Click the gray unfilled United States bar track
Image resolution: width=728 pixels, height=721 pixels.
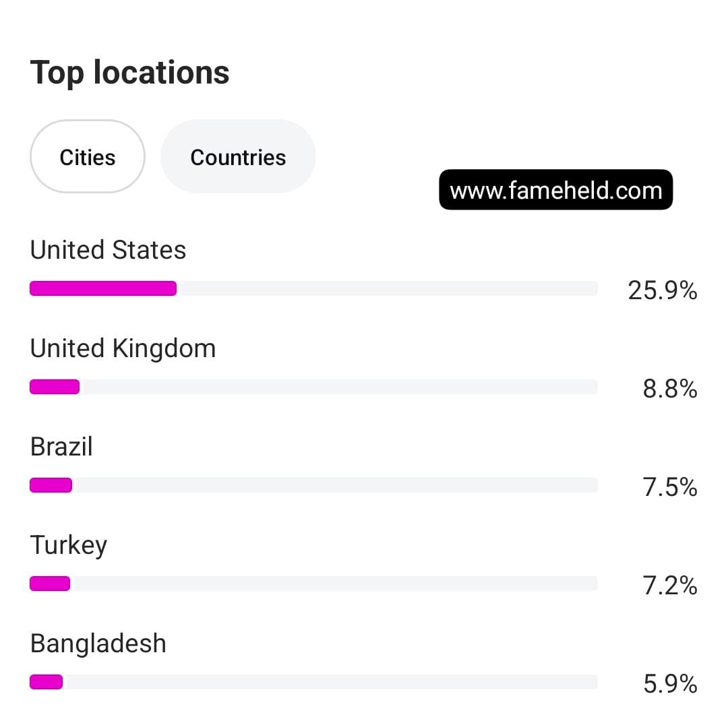tap(388, 288)
